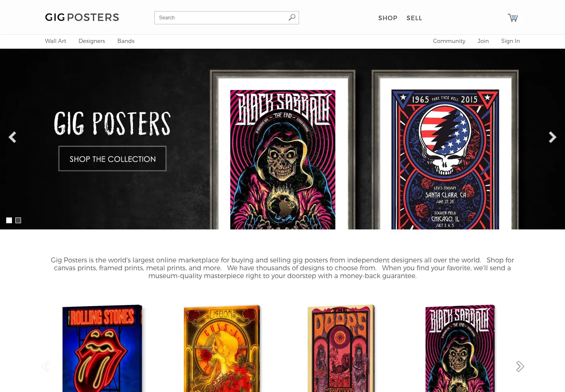This screenshot has height=392, width=565.
Task: Go to previous hero slide arrow
Action: click(x=12, y=137)
